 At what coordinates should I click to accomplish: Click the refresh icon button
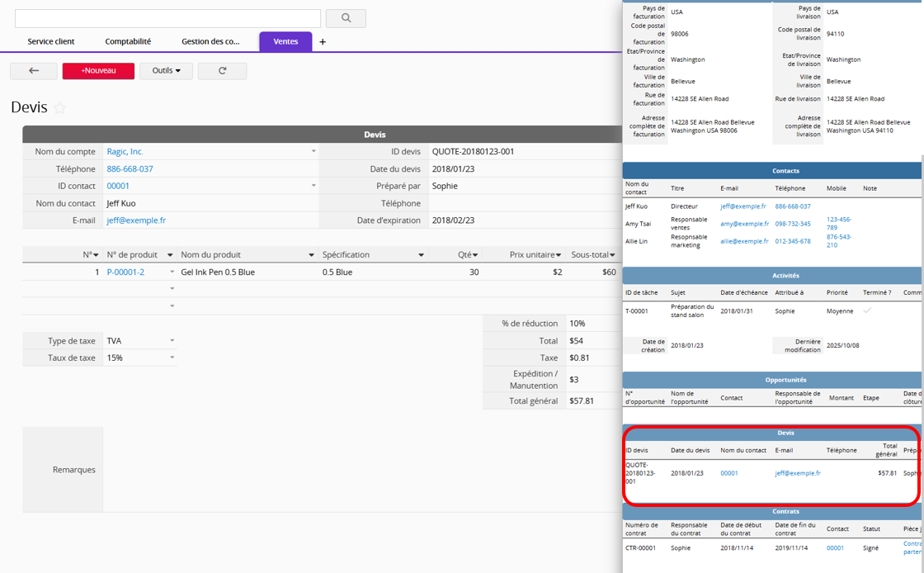(x=222, y=71)
